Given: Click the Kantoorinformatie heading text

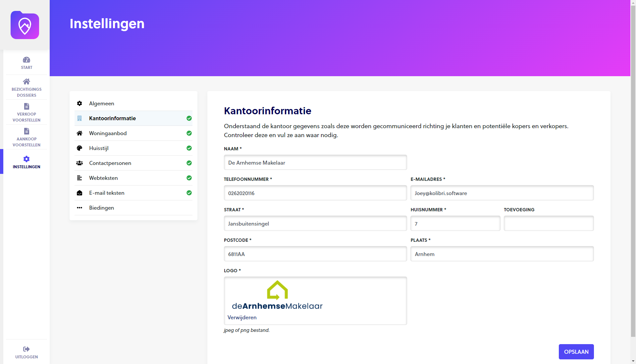Looking at the screenshot, I should point(268,111).
